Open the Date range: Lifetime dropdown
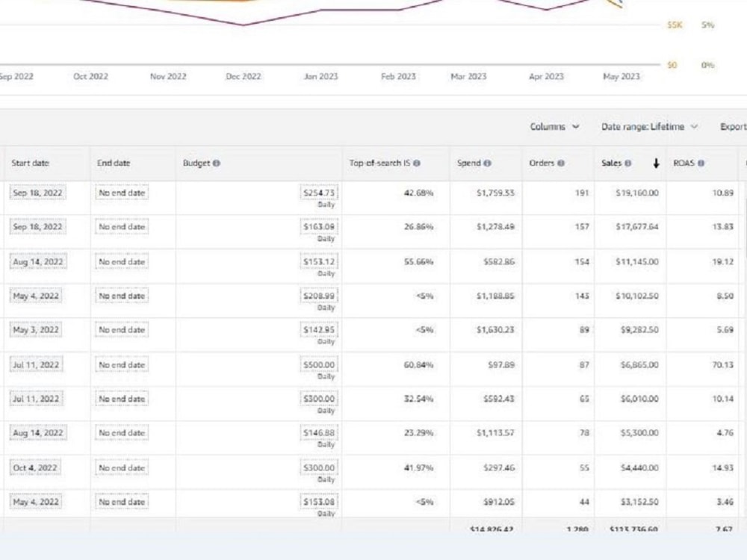The height and width of the screenshot is (560, 747). pos(649,127)
